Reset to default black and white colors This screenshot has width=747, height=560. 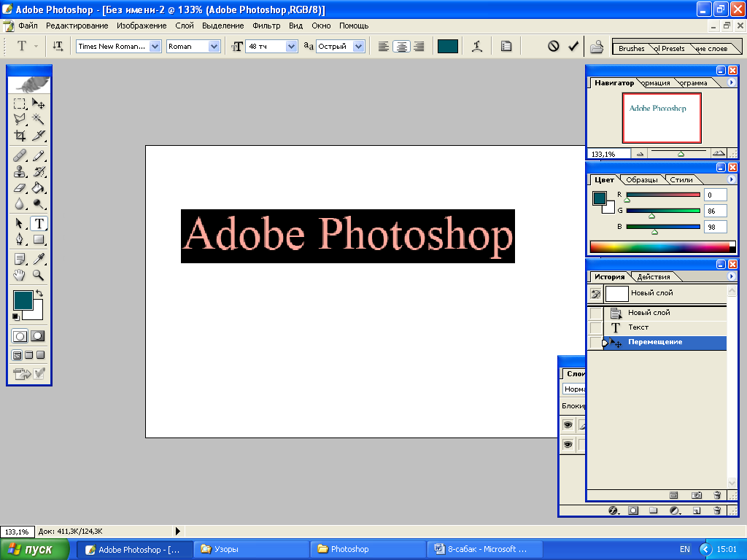coord(16,316)
